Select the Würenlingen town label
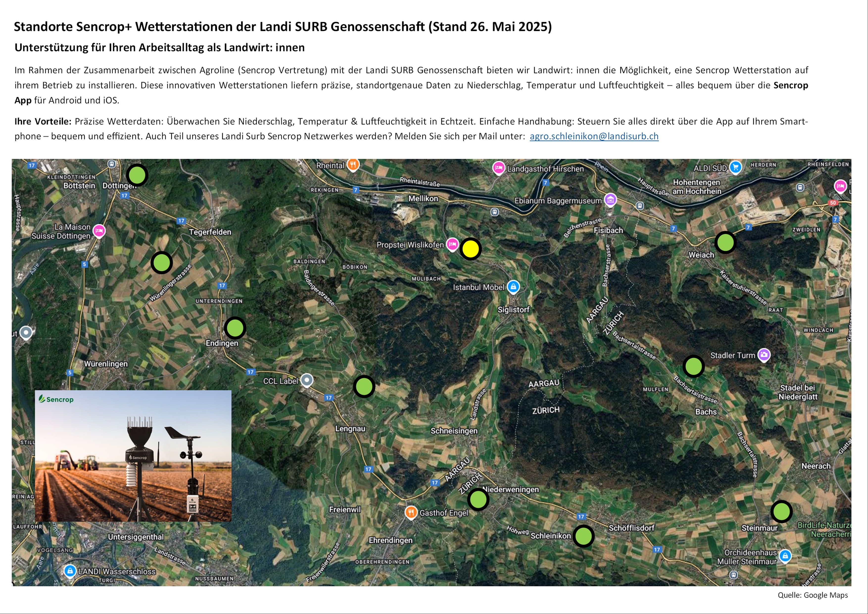The height and width of the screenshot is (614, 868). pos(106,363)
